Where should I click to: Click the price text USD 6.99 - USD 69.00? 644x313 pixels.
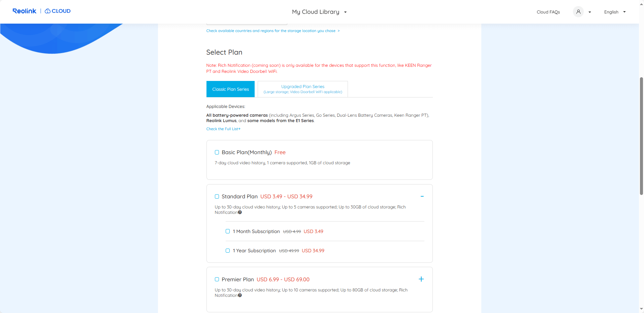click(283, 280)
